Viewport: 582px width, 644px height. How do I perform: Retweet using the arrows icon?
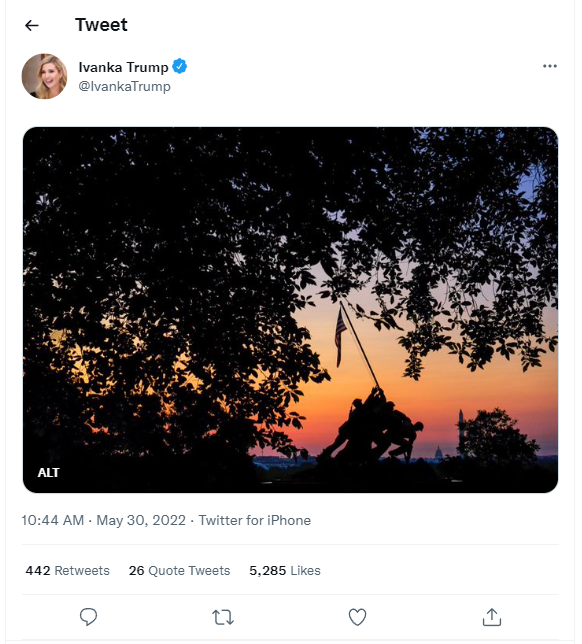coord(223,617)
